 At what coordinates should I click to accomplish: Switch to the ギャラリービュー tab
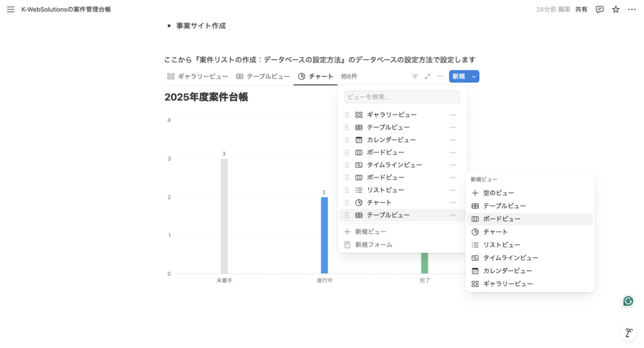197,76
